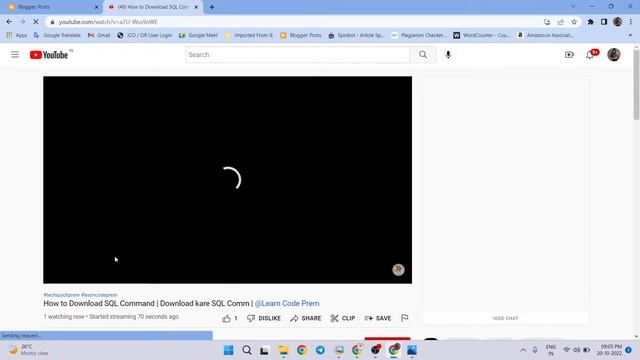Viewport: 640px width, 360px height.
Task: Click the install/download icon in address bar
Action: click(547, 22)
